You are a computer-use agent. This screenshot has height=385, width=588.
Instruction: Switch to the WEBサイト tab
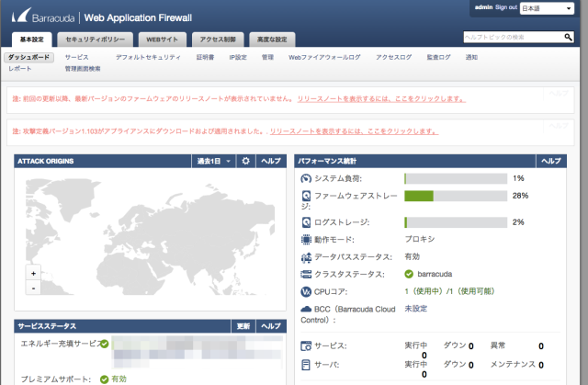(x=162, y=40)
